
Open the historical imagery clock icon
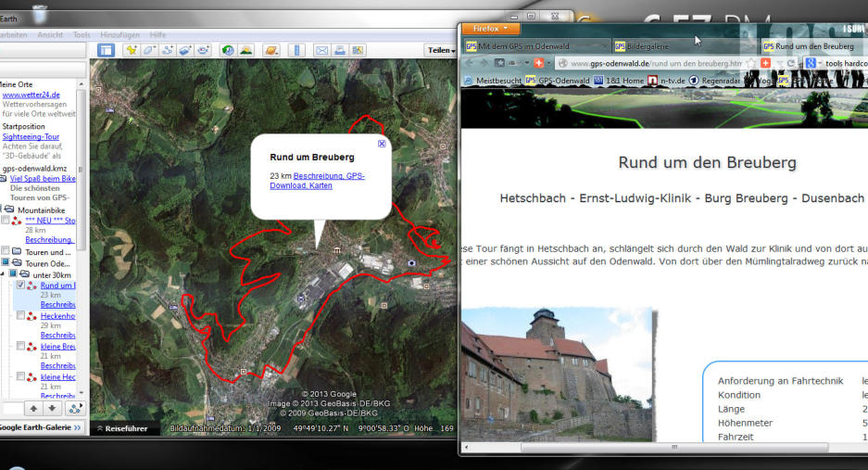pos(228,50)
